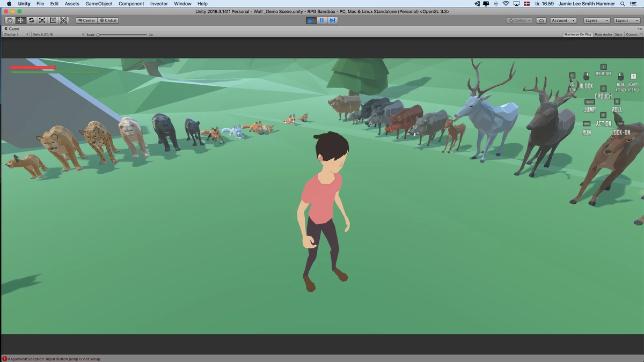Click the ACTION control hint
The image size is (644, 362).
coord(603,120)
